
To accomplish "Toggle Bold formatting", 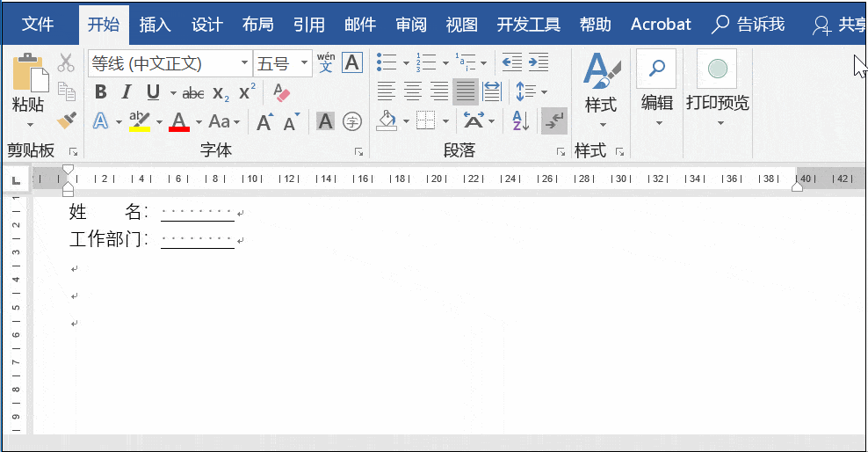I will [x=100, y=92].
